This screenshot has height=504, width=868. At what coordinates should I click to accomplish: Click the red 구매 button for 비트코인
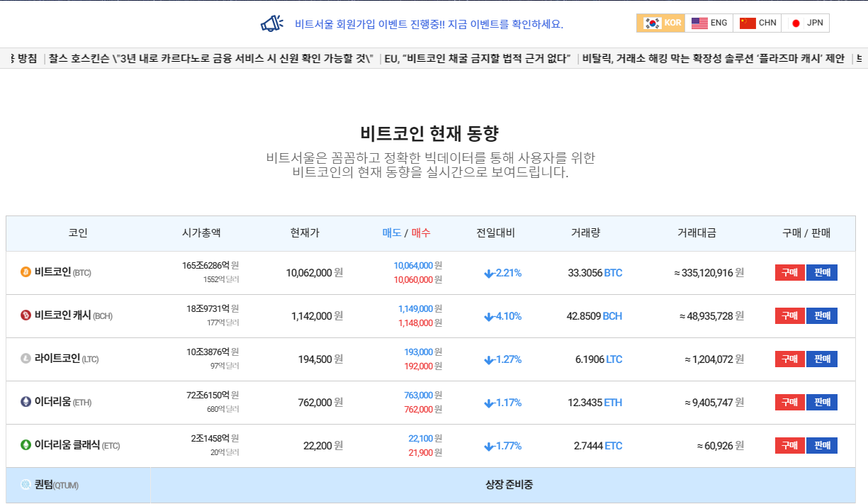coord(789,273)
